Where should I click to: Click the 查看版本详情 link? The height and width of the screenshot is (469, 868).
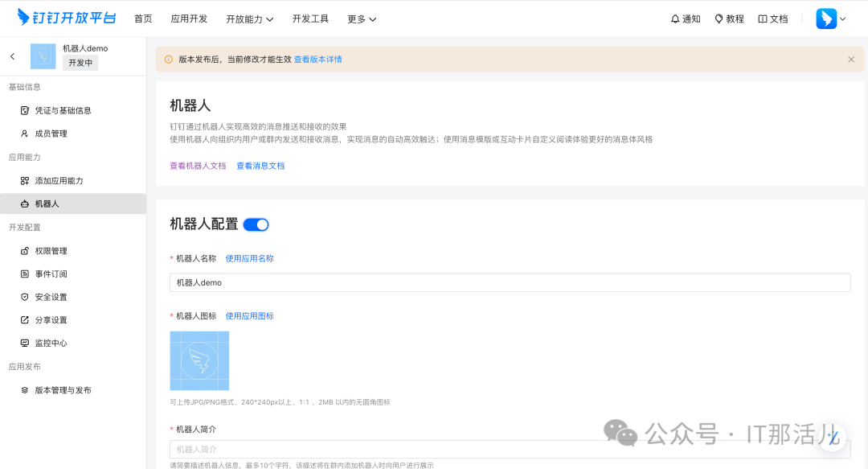[x=317, y=60]
